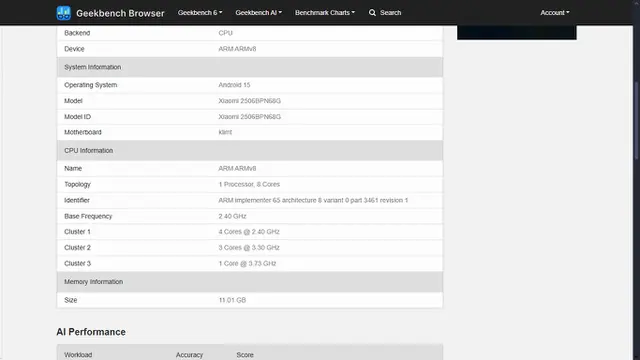Click the 'Cluster 1' row label
The image size is (640, 360).
[x=78, y=232]
